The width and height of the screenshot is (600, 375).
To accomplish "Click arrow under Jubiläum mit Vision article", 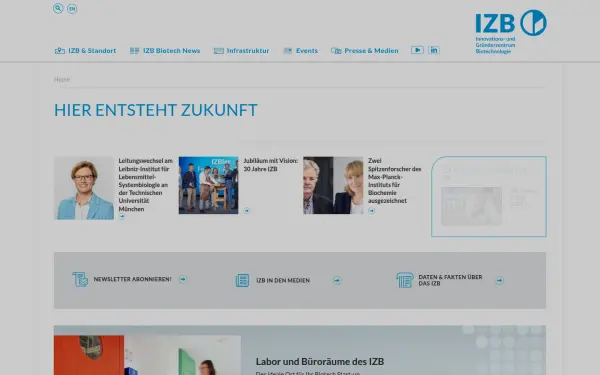I will [x=247, y=210].
